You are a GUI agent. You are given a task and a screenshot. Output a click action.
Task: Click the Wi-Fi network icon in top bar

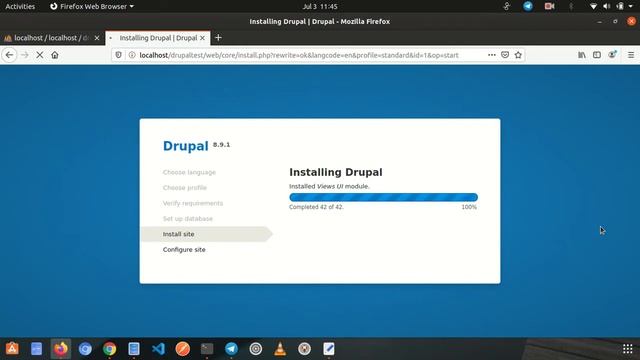(x=593, y=7)
